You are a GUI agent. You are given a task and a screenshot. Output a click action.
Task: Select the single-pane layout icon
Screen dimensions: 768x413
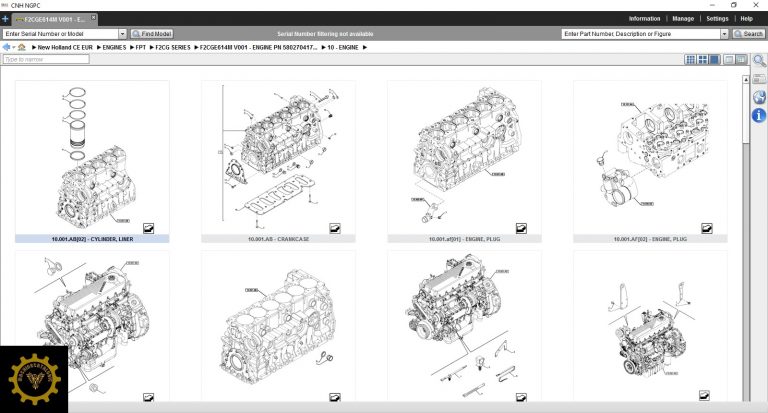729,59
